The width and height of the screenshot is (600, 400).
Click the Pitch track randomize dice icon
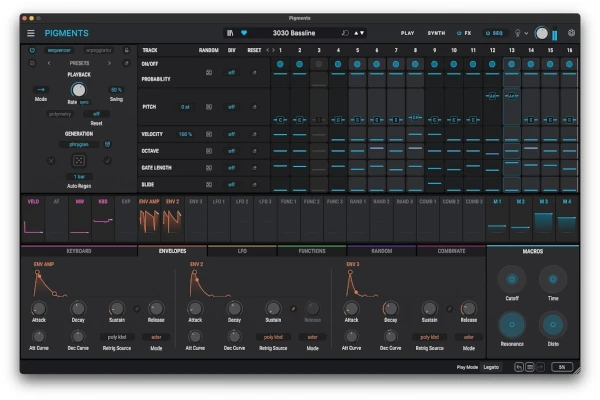pyautogui.click(x=209, y=107)
